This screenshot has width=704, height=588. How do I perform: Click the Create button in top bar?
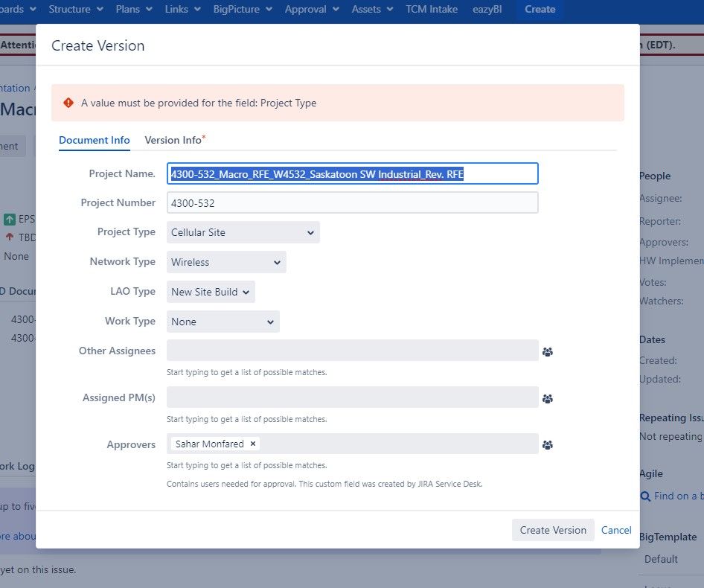pos(540,10)
